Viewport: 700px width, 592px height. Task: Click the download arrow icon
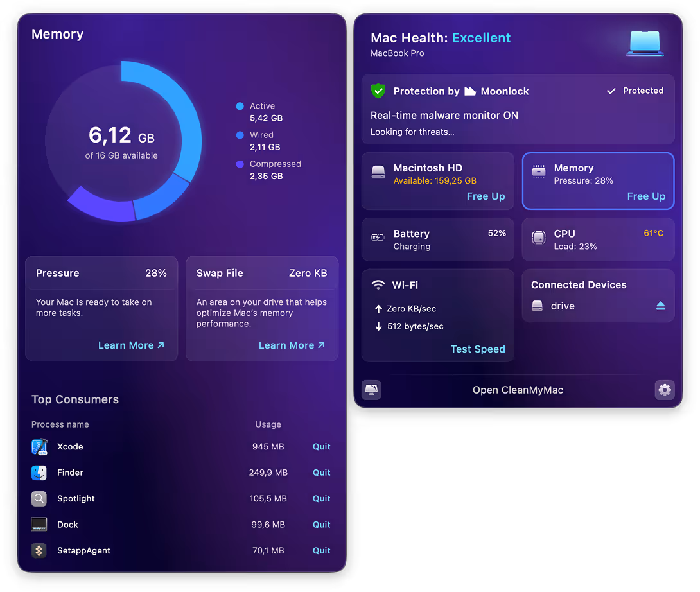click(378, 326)
